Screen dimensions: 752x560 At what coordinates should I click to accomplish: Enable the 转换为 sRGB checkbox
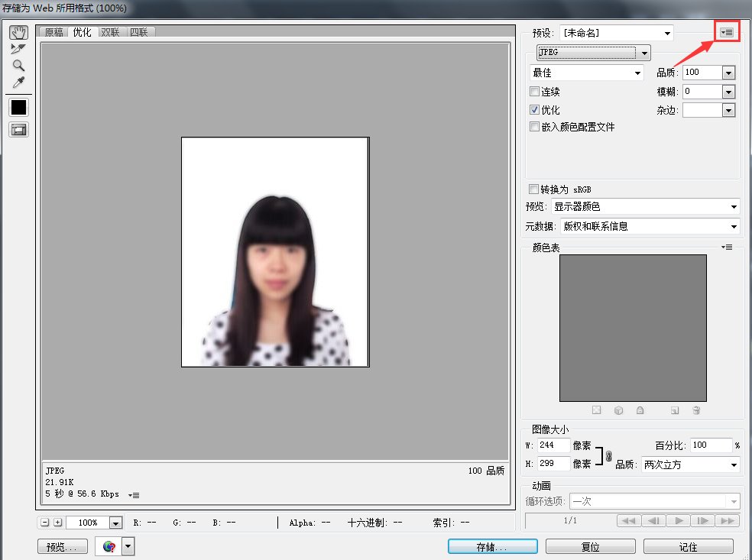533,189
